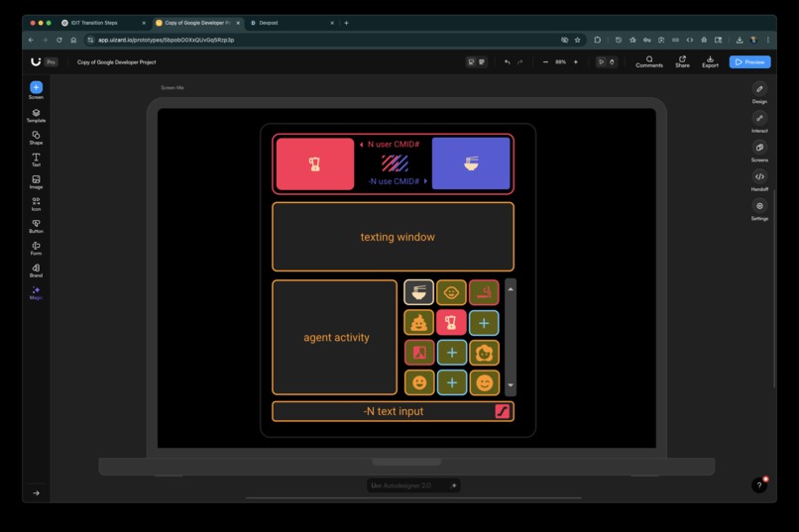Click the left arrow beside N user CMID#

pyautogui.click(x=361, y=145)
